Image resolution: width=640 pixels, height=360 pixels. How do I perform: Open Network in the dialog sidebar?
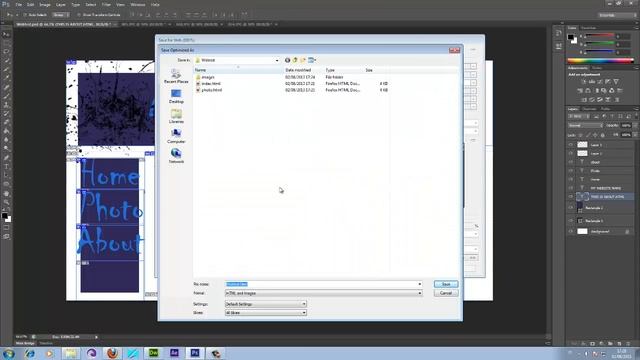(176, 156)
